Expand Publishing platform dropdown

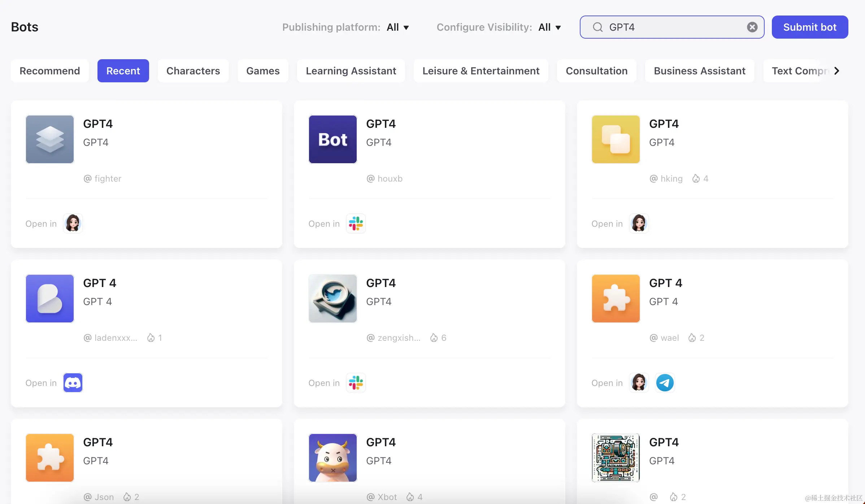398,27
